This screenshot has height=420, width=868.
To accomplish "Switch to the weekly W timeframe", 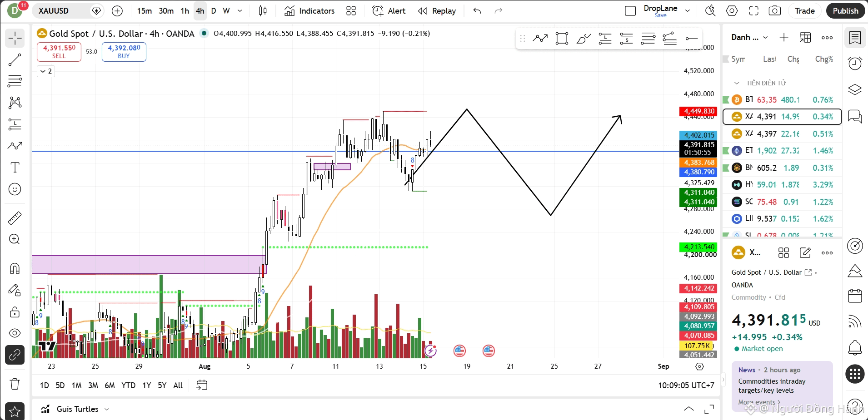I will click(226, 11).
